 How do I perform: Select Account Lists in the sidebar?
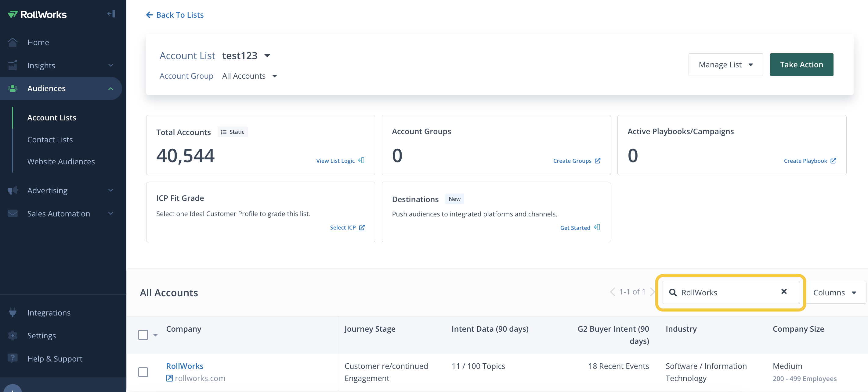[x=52, y=117]
